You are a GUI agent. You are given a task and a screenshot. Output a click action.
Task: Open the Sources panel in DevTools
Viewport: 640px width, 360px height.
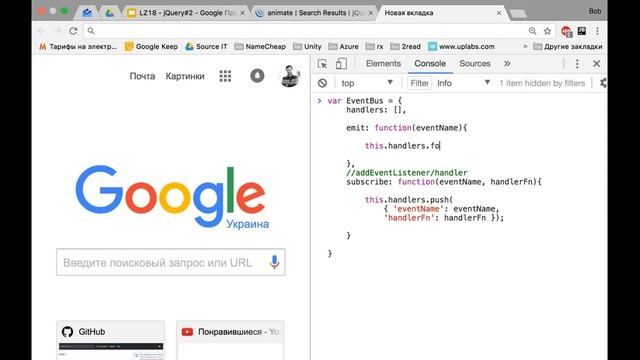coord(475,64)
